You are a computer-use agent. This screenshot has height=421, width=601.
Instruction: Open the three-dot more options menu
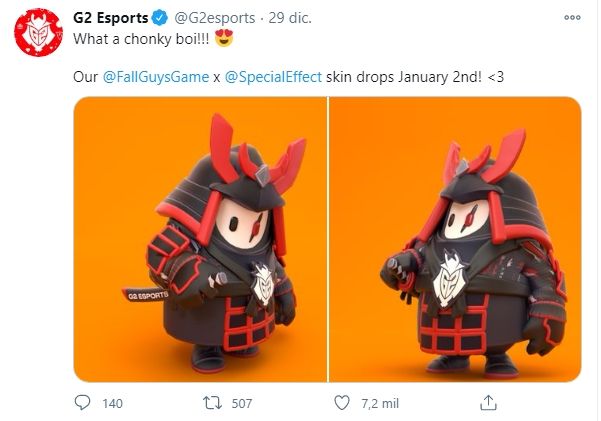click(x=572, y=18)
